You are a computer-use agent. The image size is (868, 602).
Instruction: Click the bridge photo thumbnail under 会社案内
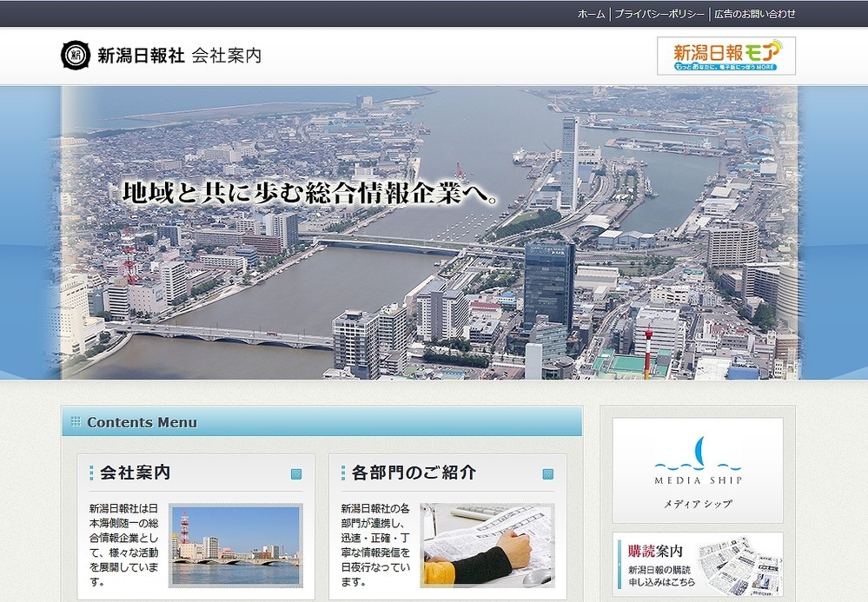235,545
